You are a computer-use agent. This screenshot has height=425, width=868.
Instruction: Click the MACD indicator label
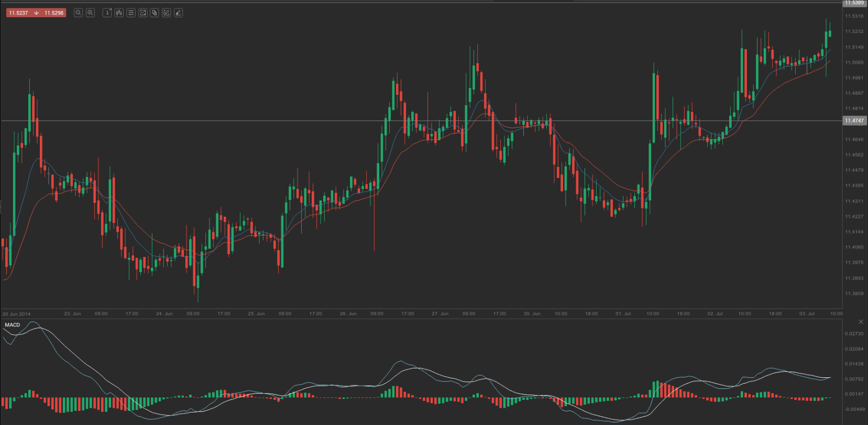pos(13,325)
